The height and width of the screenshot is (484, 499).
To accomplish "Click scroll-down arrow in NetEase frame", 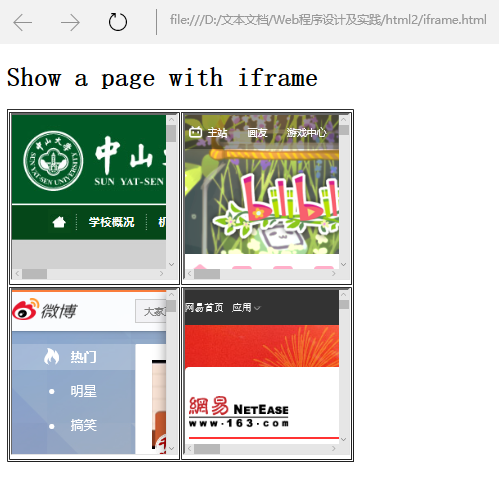I will click(x=344, y=439).
